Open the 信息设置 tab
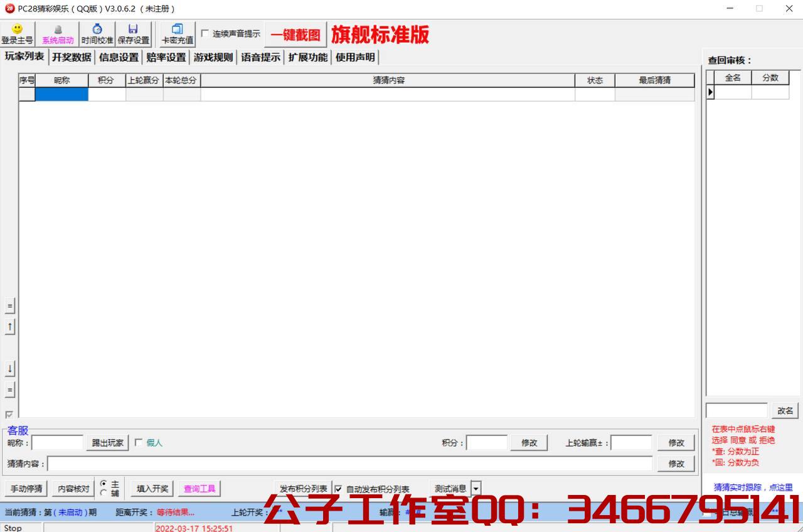Viewport: 803px width, 532px height. pos(119,57)
